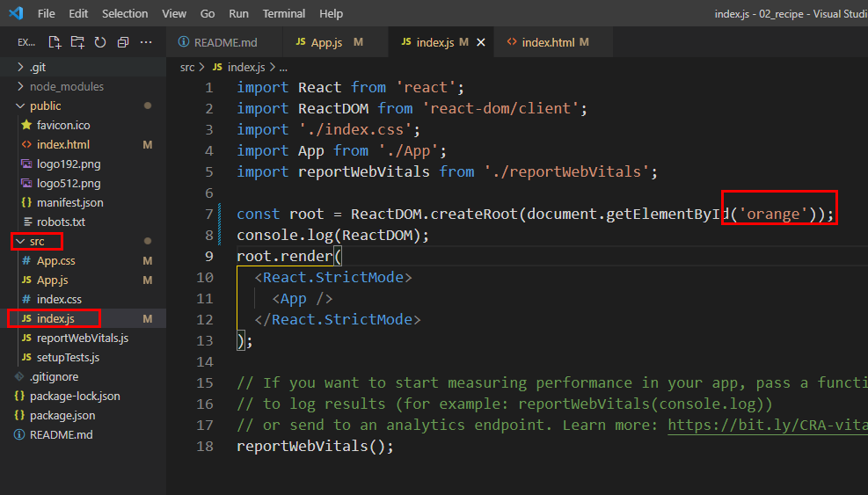This screenshot has width=868, height=495.
Task: Click the reportWebVitals() call on line 18
Action: click(x=315, y=447)
